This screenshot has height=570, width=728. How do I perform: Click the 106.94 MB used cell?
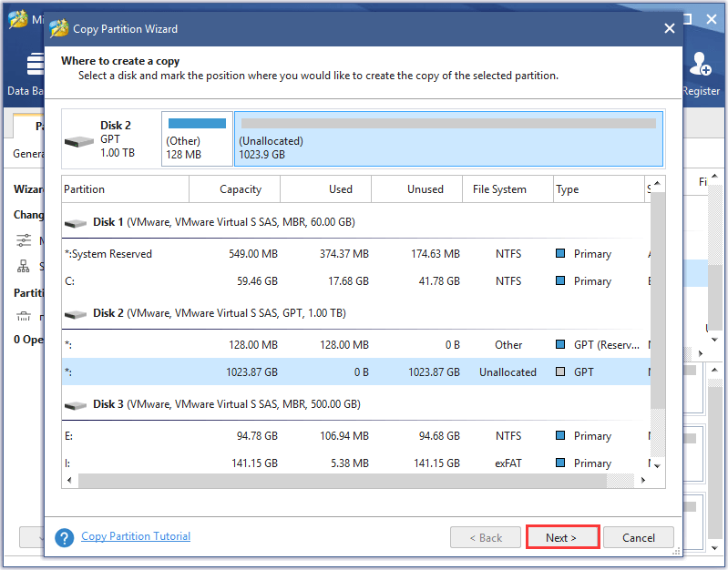point(344,436)
